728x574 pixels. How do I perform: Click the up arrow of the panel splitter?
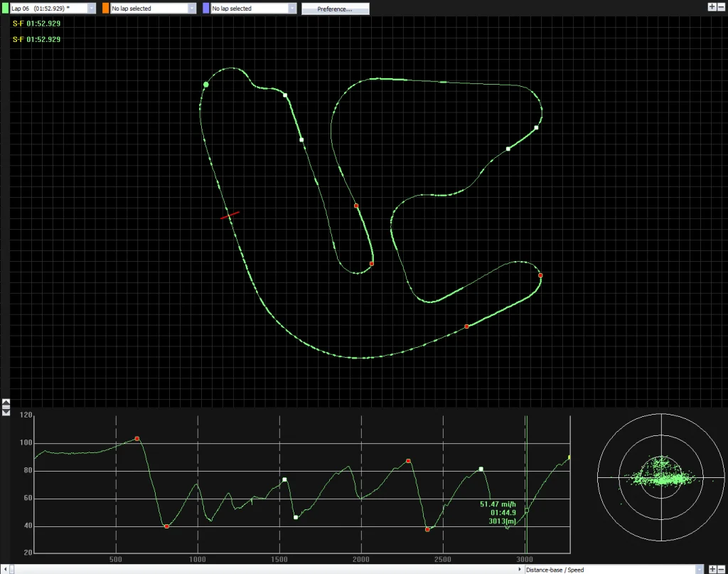pos(6,402)
